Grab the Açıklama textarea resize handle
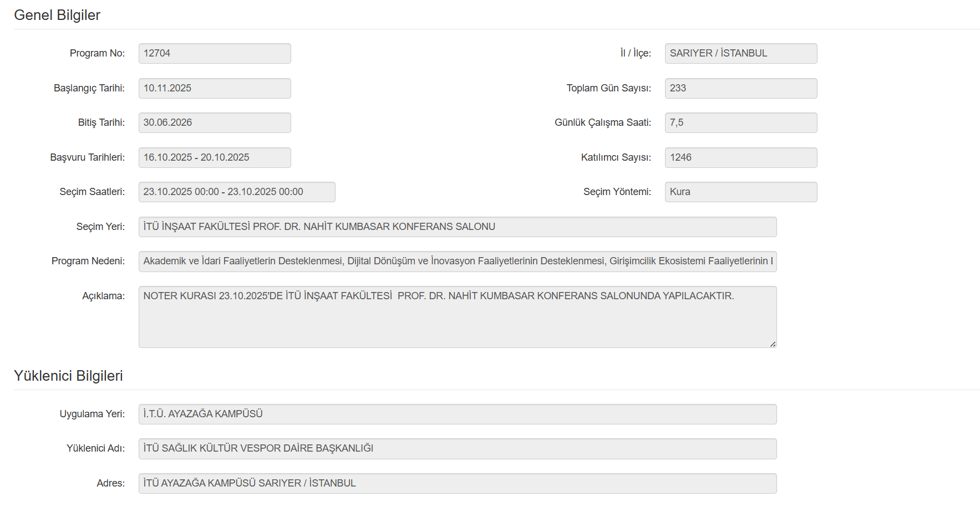 pos(773,344)
